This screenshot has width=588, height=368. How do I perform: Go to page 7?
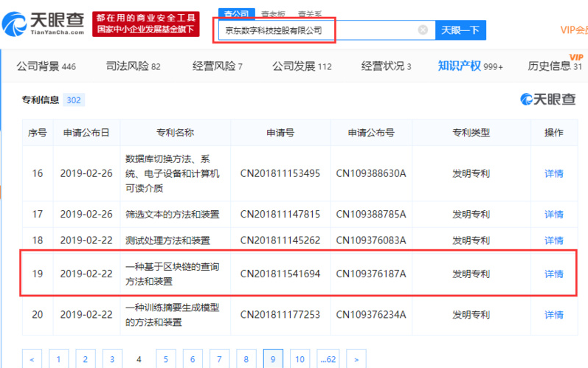(219, 359)
